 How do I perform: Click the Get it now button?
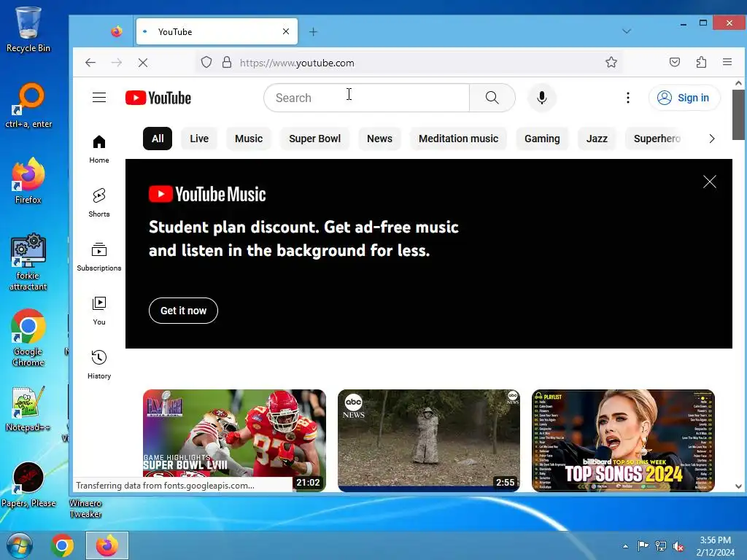pos(183,311)
